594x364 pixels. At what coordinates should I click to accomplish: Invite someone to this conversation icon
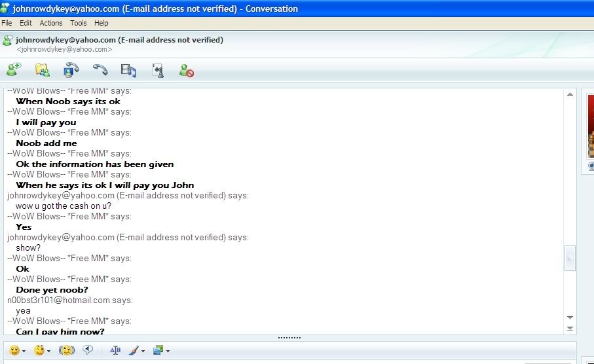(x=14, y=69)
